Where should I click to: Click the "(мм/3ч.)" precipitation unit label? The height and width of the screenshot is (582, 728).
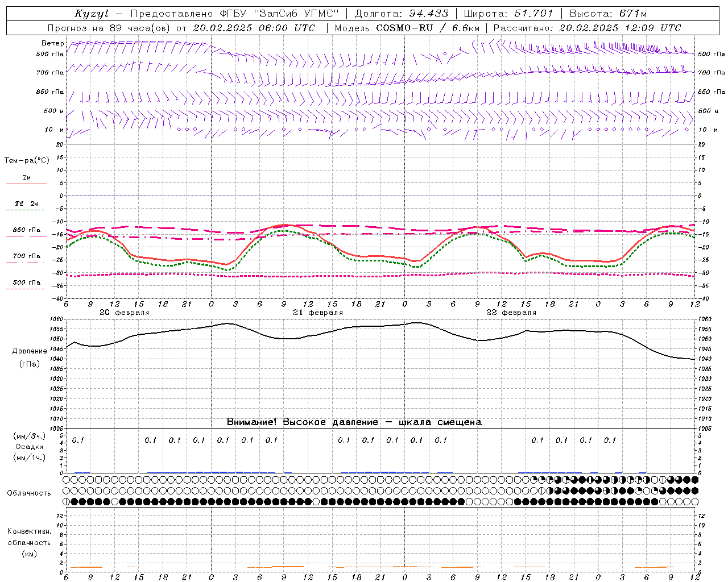(30, 436)
